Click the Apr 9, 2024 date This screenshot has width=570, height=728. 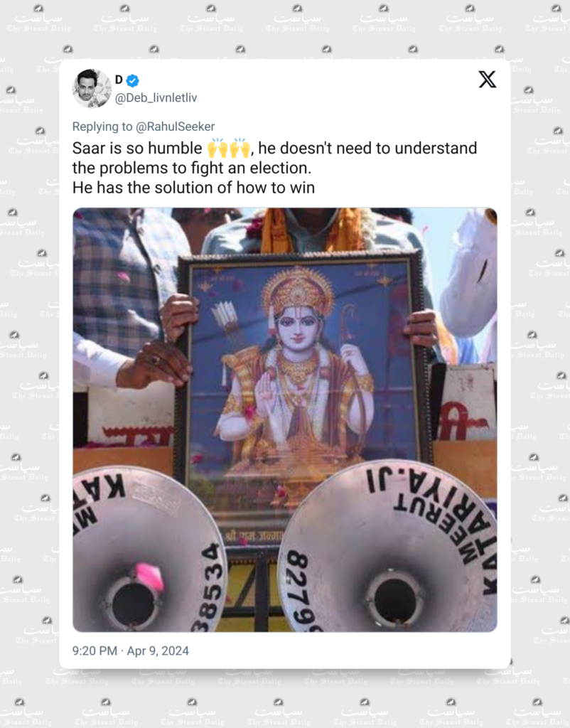point(158,651)
